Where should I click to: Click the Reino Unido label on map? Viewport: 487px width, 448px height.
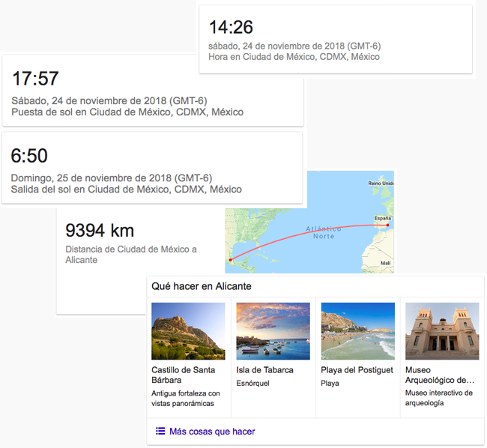381,184
